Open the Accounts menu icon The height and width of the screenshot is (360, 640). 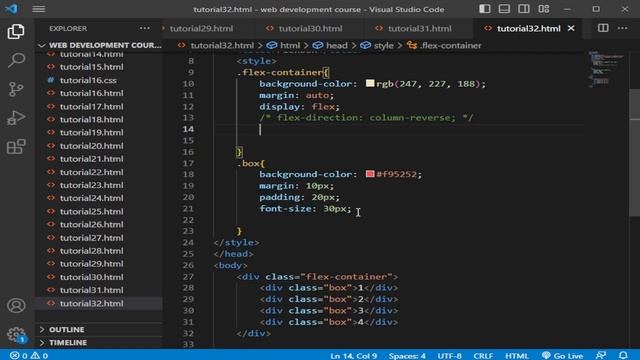tap(16, 305)
